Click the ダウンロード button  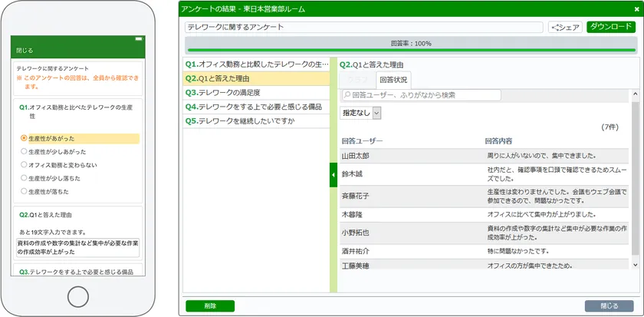pyautogui.click(x=611, y=27)
